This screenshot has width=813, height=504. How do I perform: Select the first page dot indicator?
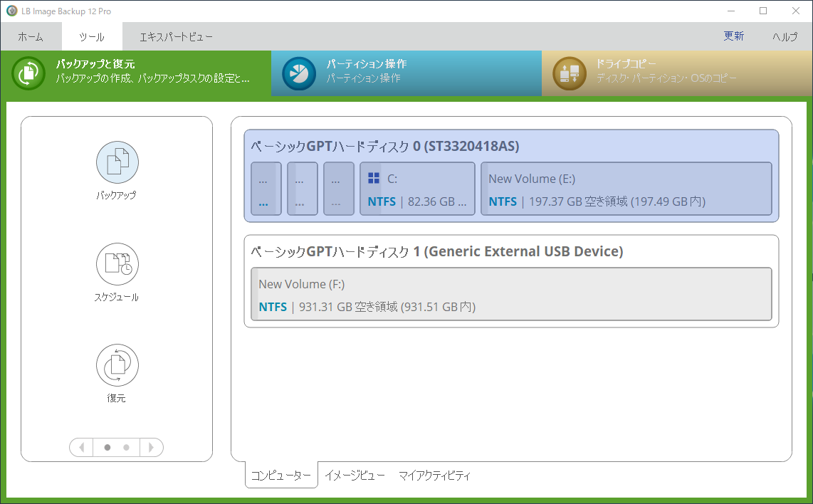(107, 448)
